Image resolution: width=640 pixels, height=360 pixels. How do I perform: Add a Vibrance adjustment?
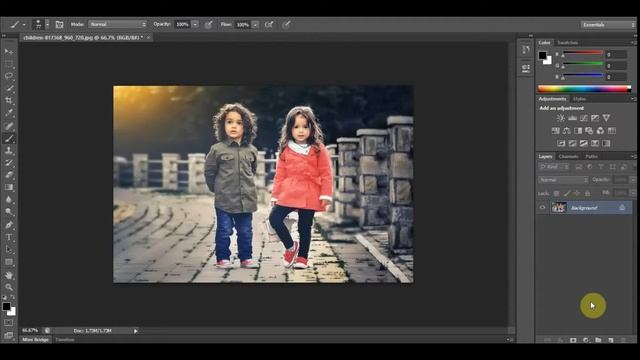(607, 118)
